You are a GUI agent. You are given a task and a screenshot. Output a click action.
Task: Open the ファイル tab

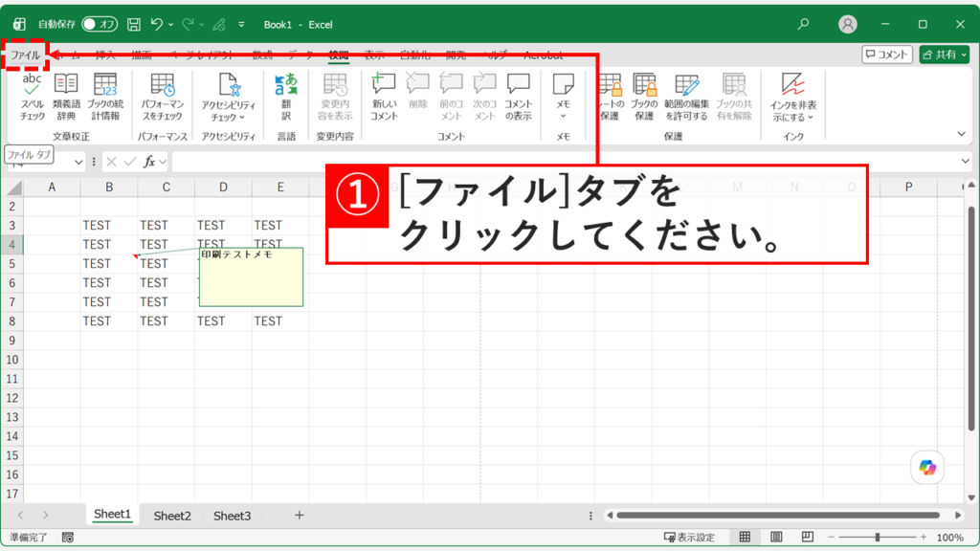[25, 55]
